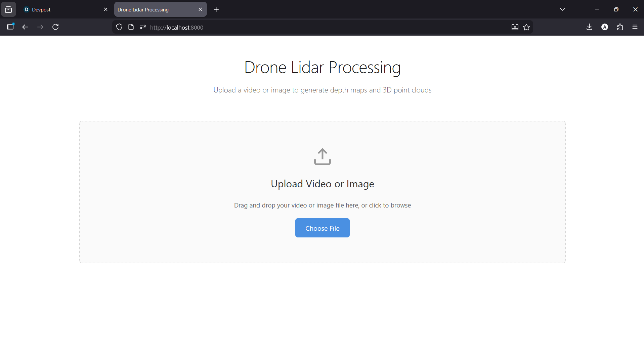Viewport: 644px width, 341px height.
Task: Close the browser window
Action: pyautogui.click(x=635, y=9)
